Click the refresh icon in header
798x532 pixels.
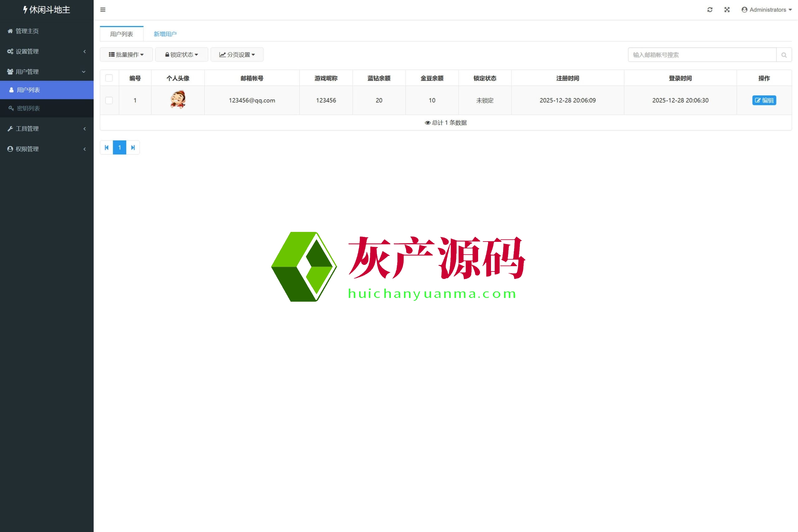709,9
